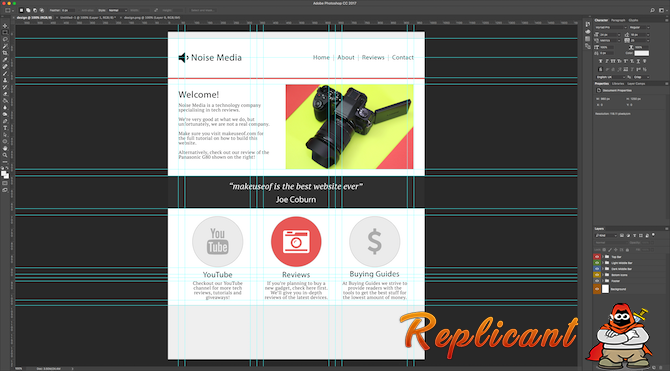Image resolution: width=670 pixels, height=371 pixels.
Task: Click the text layer filter icon
Action: coord(635,236)
